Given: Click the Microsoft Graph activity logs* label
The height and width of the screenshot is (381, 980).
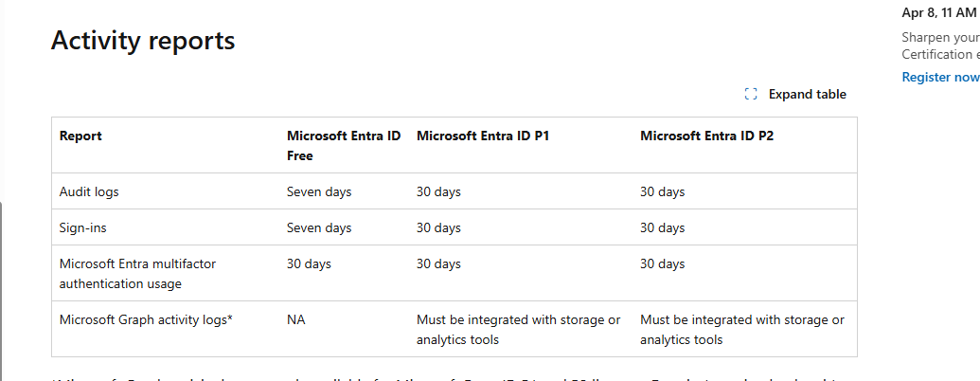Looking at the screenshot, I should (146, 319).
